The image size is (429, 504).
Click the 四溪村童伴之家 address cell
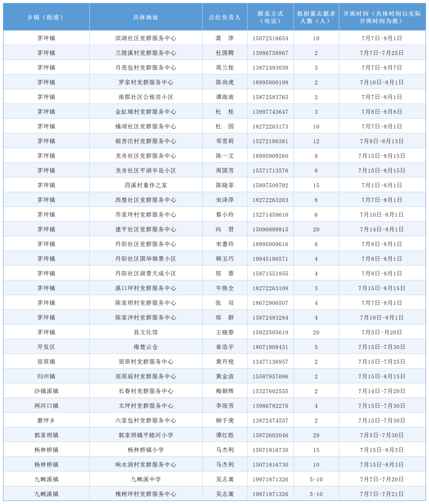[145, 185]
